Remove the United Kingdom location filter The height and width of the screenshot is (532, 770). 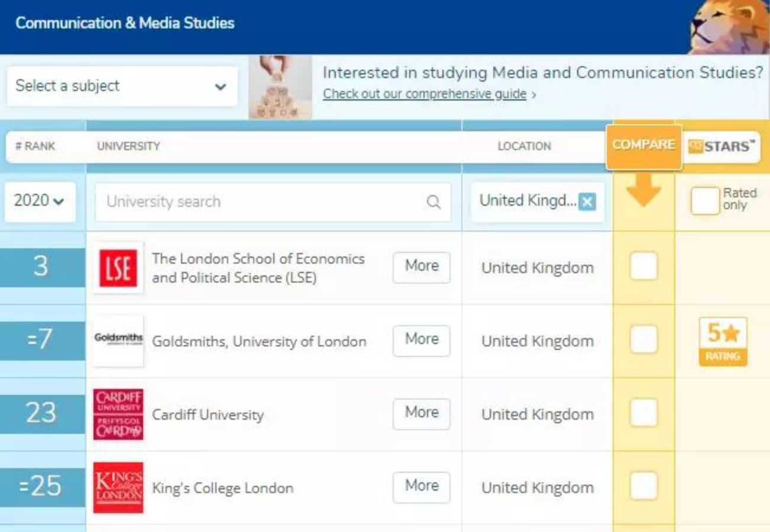(587, 202)
